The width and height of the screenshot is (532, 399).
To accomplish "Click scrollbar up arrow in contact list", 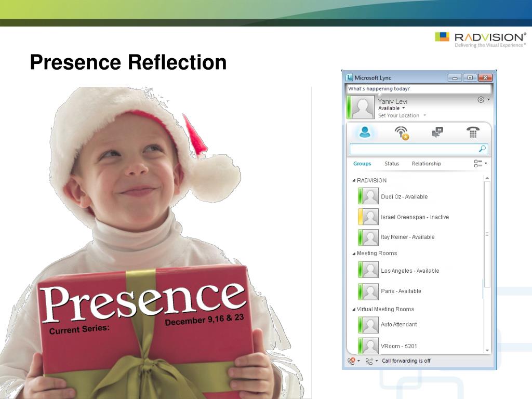I will click(x=487, y=178).
